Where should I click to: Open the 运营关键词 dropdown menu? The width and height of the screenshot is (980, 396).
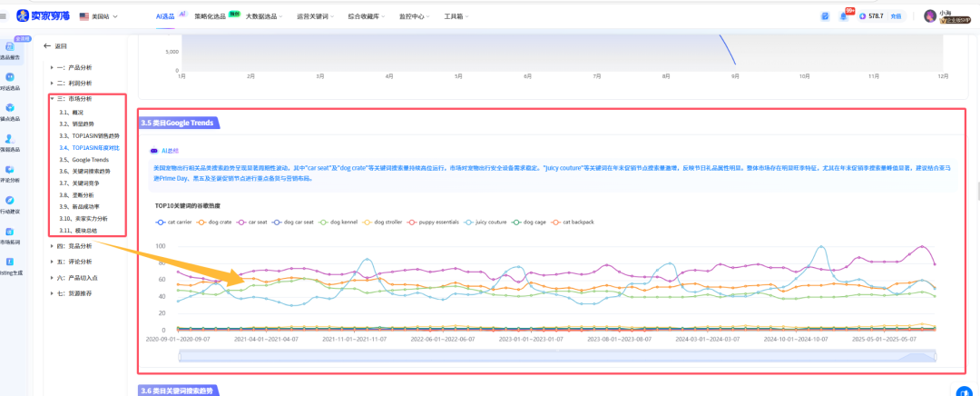pyautogui.click(x=315, y=16)
